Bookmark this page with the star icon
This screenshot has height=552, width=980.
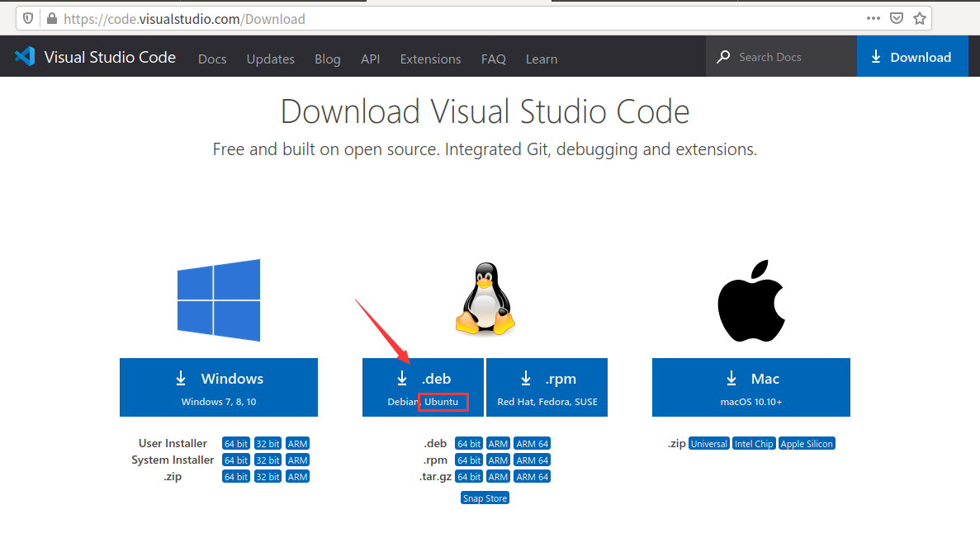point(920,19)
